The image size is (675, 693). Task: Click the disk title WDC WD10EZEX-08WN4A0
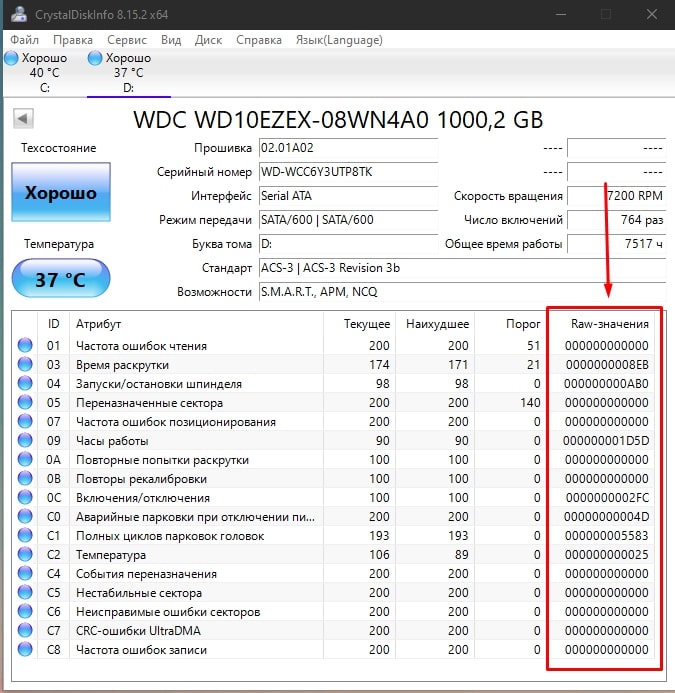pyautogui.click(x=338, y=119)
